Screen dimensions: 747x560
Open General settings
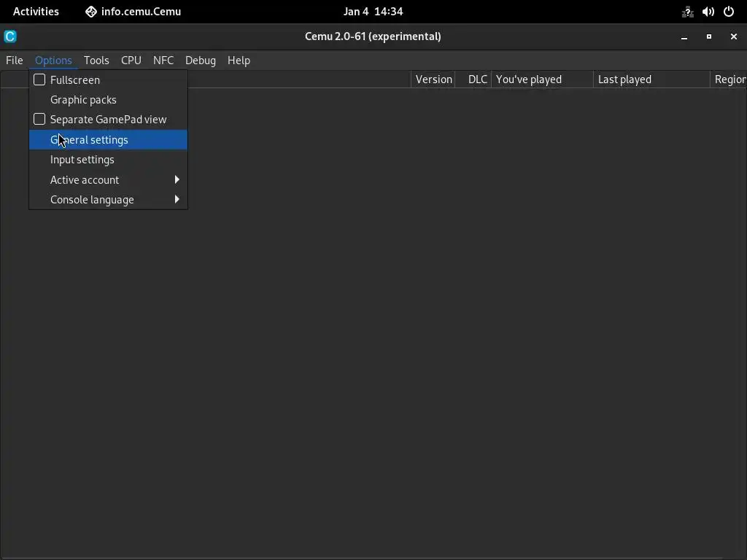point(108,139)
